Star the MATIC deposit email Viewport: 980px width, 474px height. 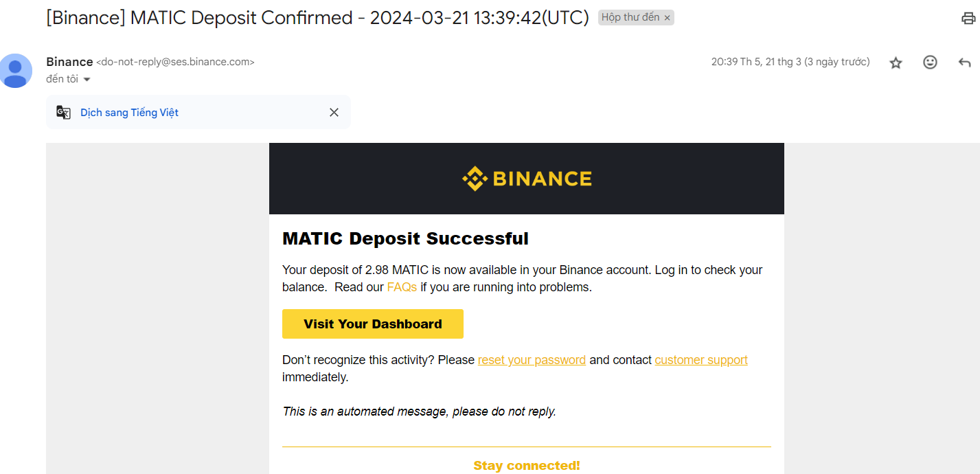click(x=896, y=63)
